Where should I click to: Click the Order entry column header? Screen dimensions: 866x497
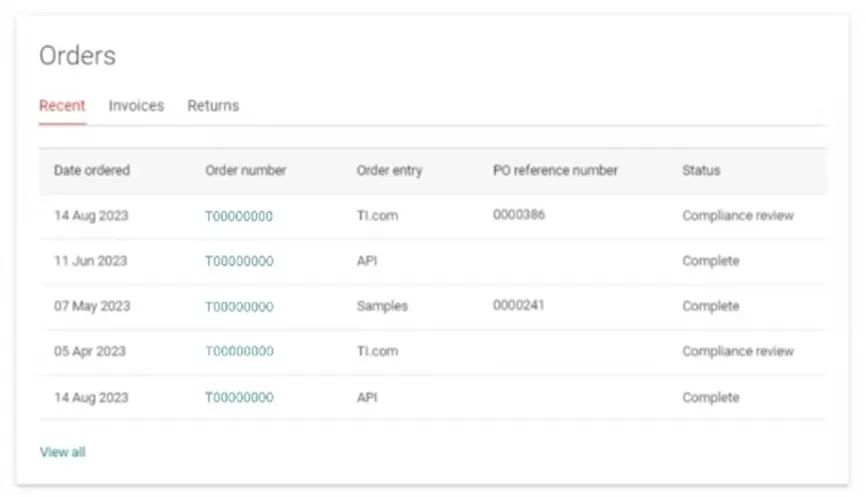coord(389,170)
